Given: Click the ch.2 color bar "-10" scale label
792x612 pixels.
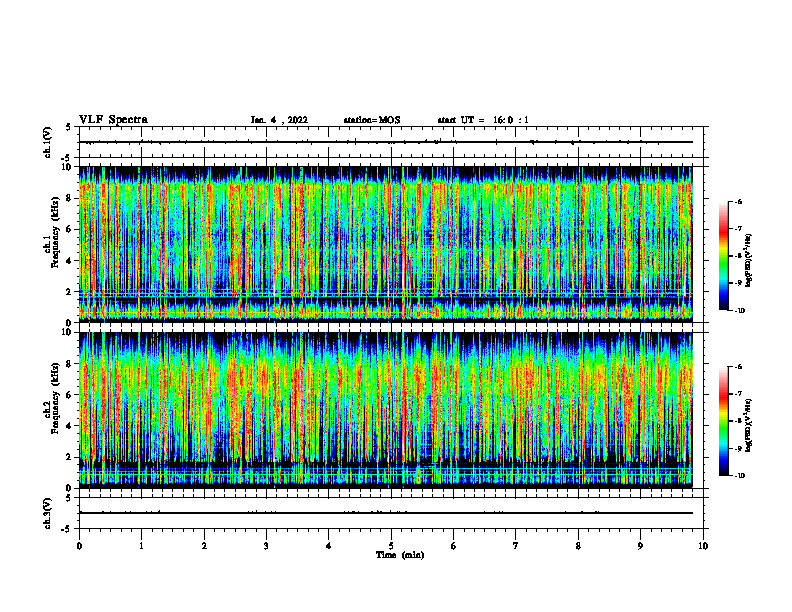Looking at the screenshot, I should (739, 476).
